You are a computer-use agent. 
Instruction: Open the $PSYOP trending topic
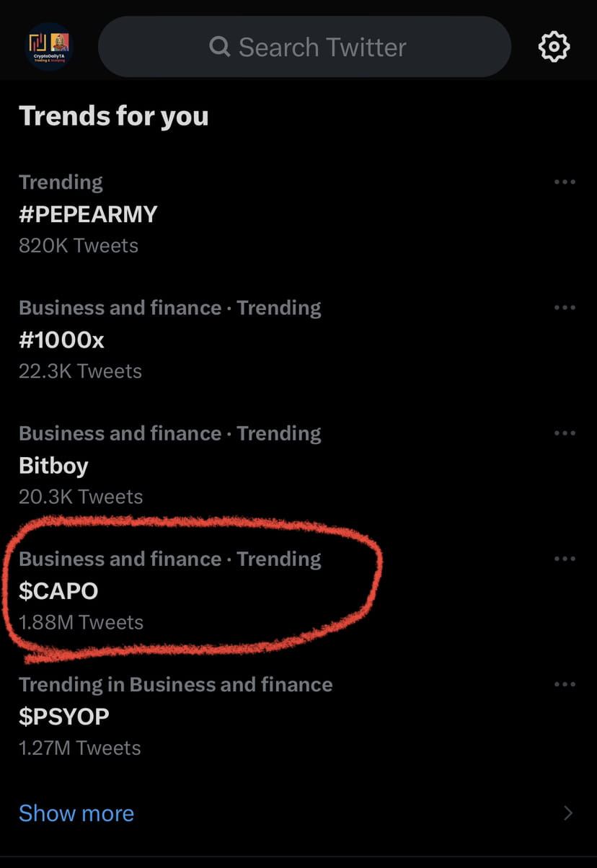coord(64,716)
